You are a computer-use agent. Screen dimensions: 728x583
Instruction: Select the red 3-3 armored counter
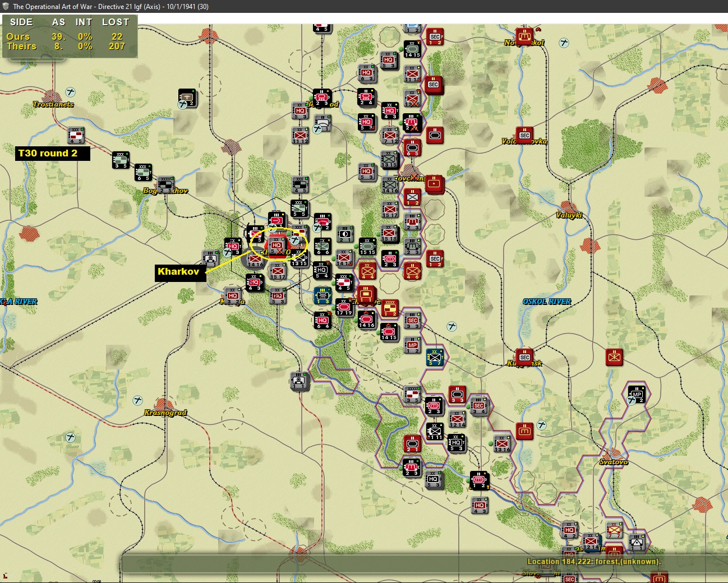pos(457,395)
